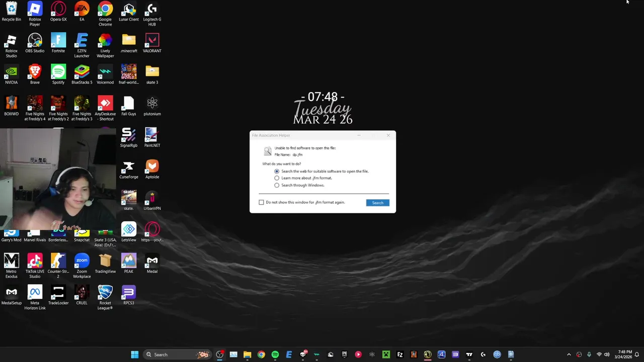Screen dimensions: 644x362
Task: Select the TikTok LIVE Studio desktop icon
Action: (x=35, y=266)
